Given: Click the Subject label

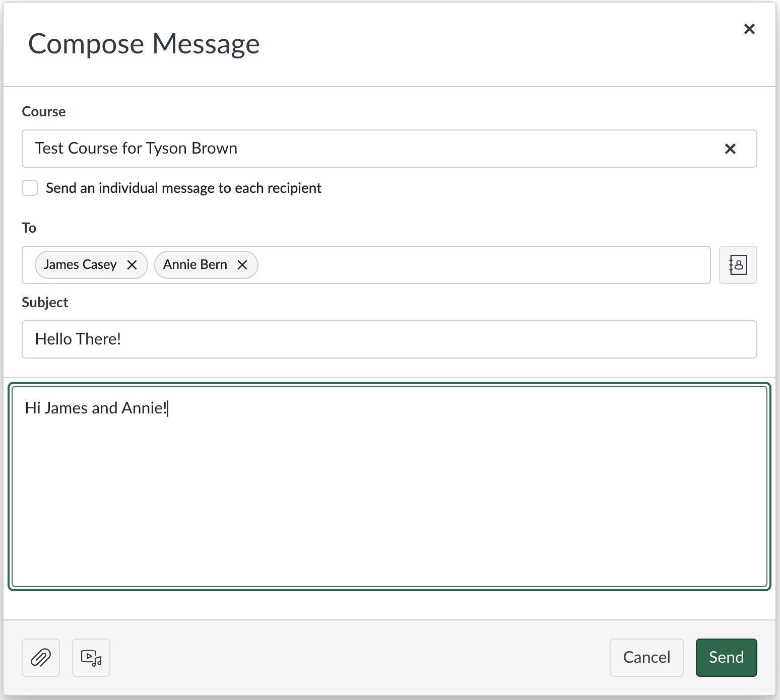Looking at the screenshot, I should tap(45, 303).
